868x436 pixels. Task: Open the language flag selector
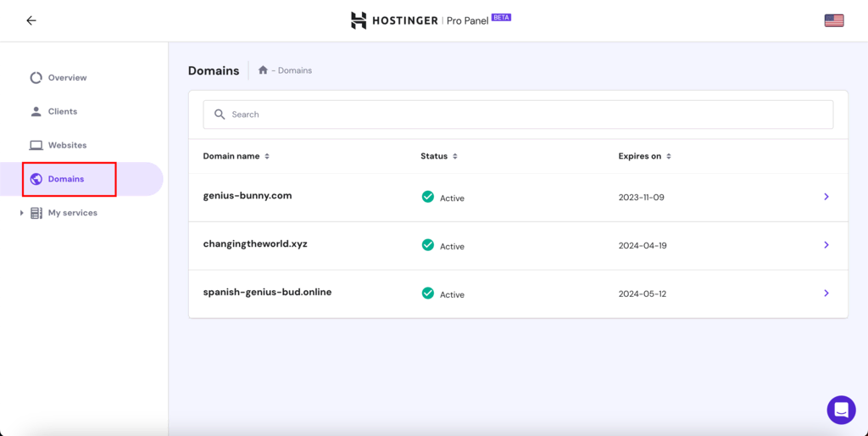[x=834, y=20]
